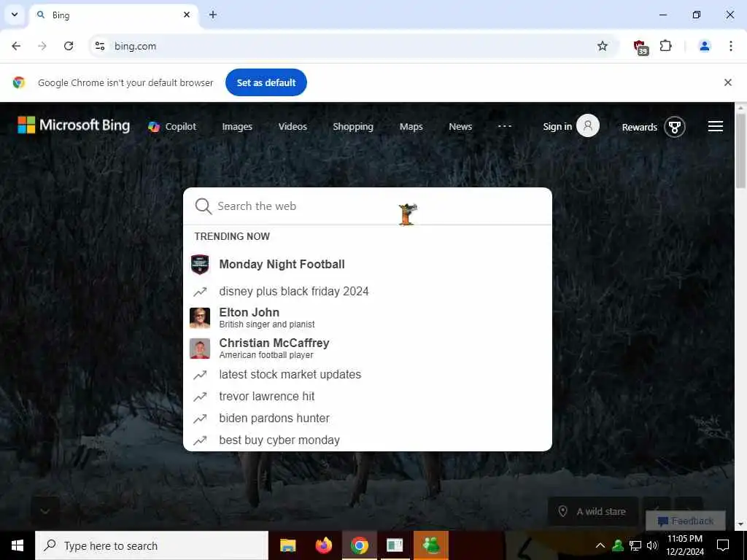Open a new tab
This screenshot has height=560, width=747.
(213, 15)
